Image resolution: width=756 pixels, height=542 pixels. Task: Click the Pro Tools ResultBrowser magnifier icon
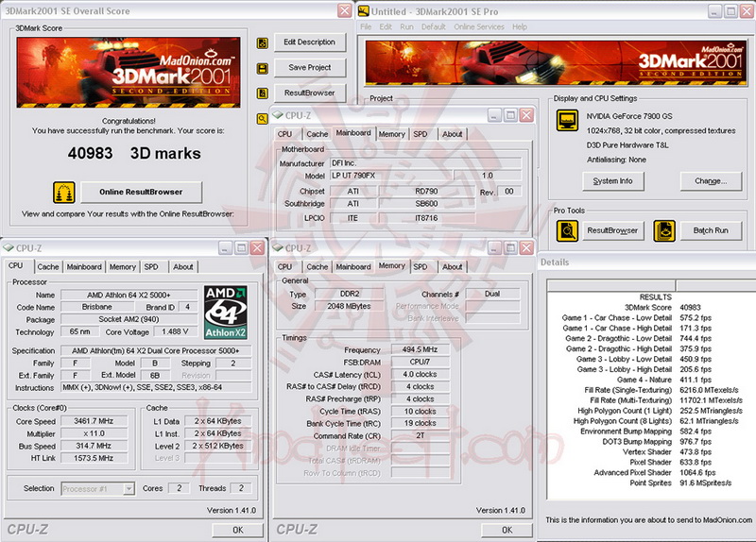coord(567,230)
